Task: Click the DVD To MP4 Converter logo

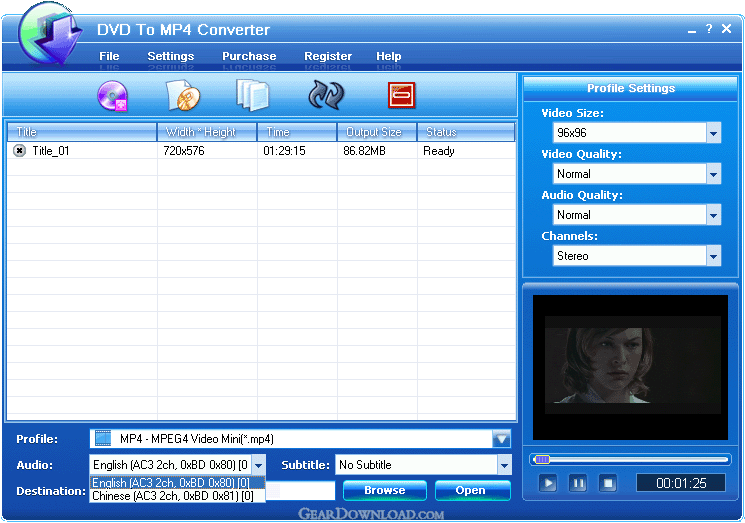Action: 48,33
